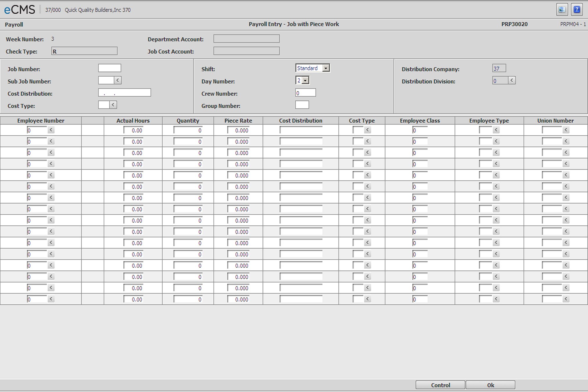Open Employee Number lookup in the first grid row
Image resolution: width=588 pixels, height=392 pixels.
[x=51, y=130]
